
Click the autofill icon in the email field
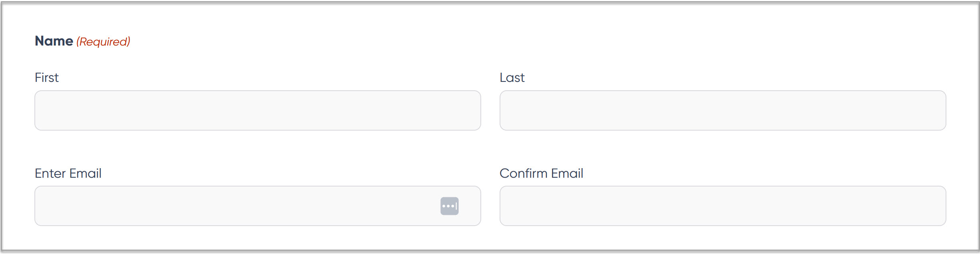pyautogui.click(x=449, y=206)
